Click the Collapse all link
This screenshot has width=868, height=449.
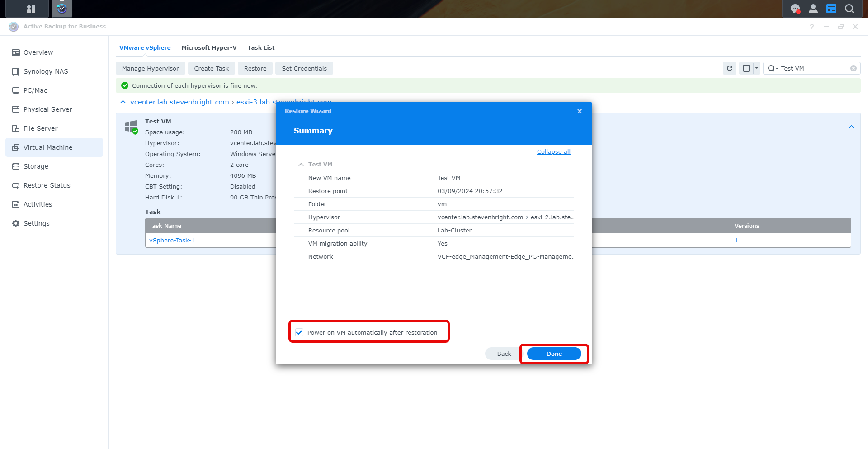(x=553, y=152)
